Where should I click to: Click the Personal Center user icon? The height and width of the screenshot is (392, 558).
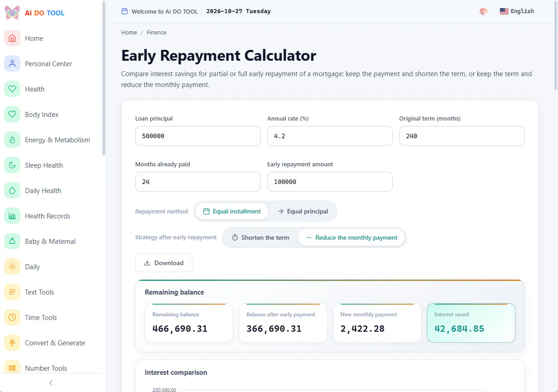(x=12, y=64)
